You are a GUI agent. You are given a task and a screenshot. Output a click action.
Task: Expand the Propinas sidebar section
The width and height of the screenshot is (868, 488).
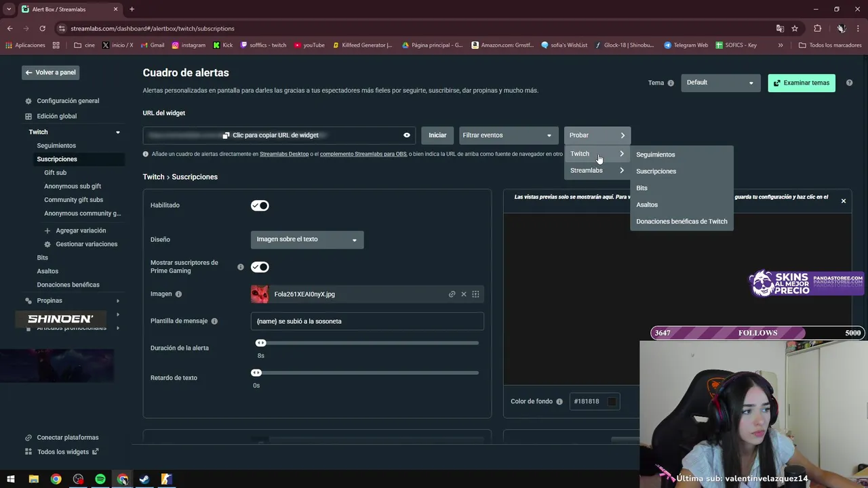coord(117,301)
